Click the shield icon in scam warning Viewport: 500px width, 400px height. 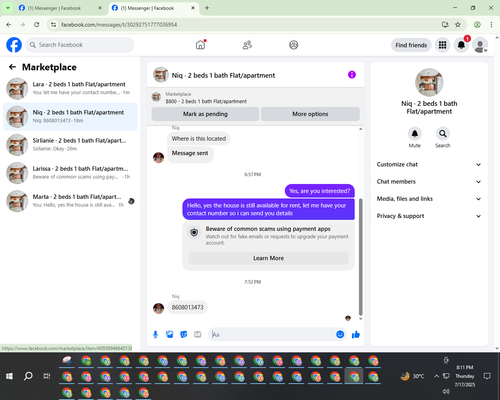[194, 232]
